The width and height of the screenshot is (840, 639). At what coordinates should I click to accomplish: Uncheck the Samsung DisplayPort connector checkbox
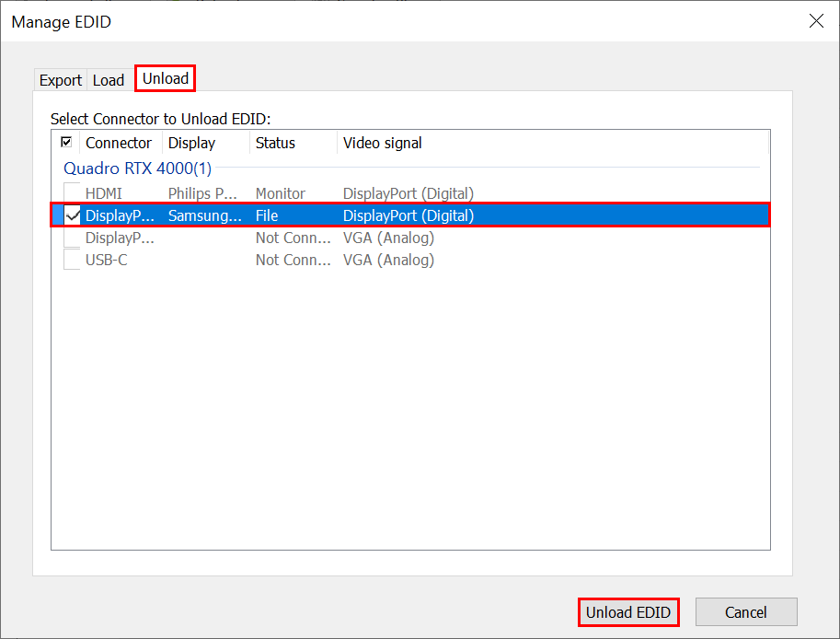coord(72,215)
